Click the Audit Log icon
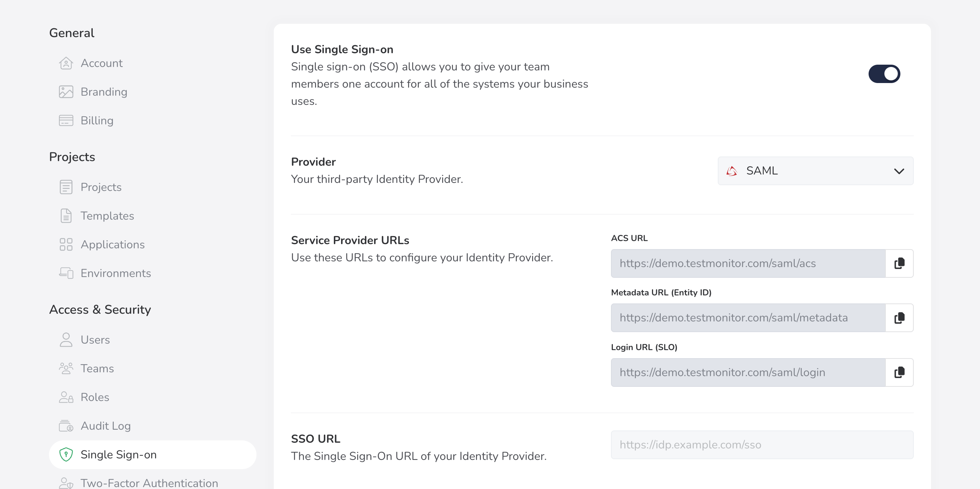 tap(66, 426)
